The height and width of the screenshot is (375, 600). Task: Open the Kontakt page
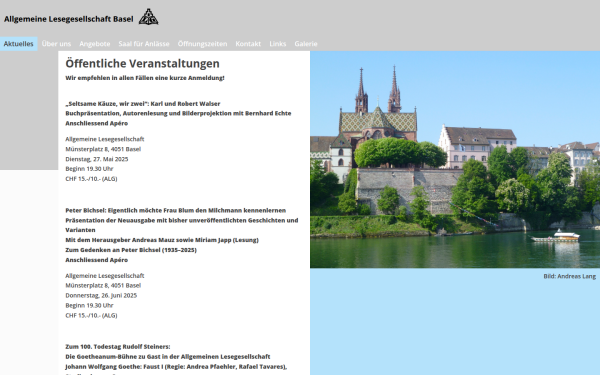click(x=248, y=44)
